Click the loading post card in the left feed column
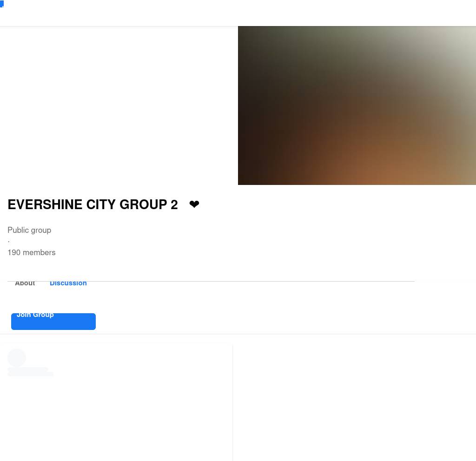Screen dimensions: 476x461 [x=116, y=403]
